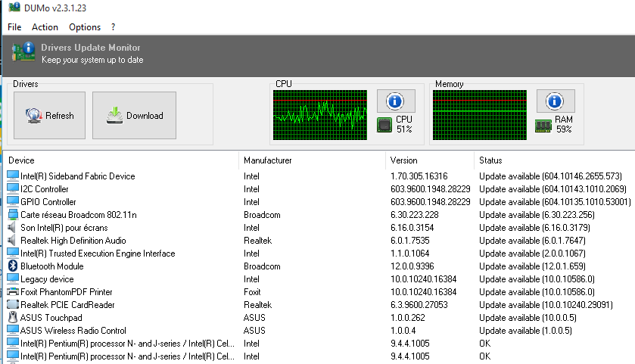Click status Update available (10.0.10240.29091)
The height and width of the screenshot is (364, 635).
546,305
